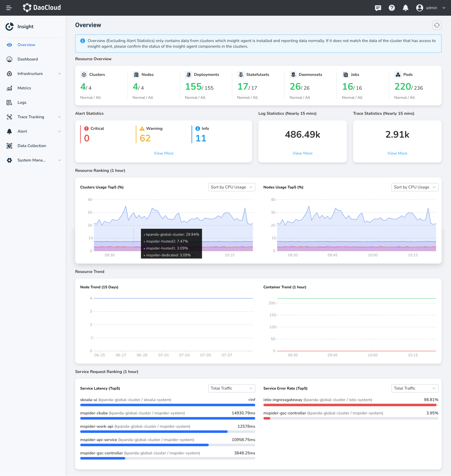Open the notifications bell icon
451x476 pixels.
[405, 8]
